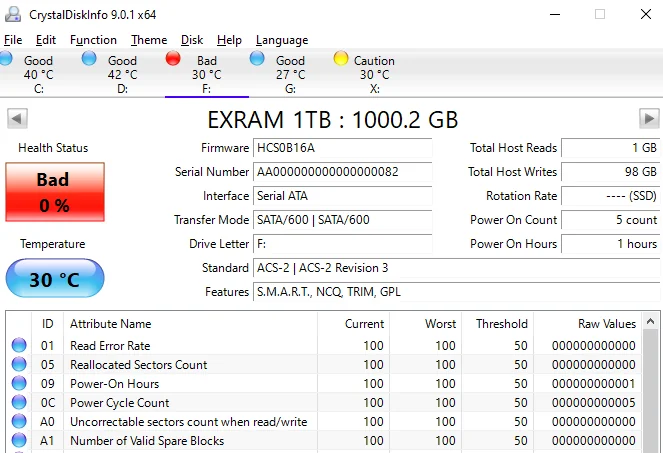Open the Disk menu
The height and width of the screenshot is (453, 663).
click(x=192, y=40)
